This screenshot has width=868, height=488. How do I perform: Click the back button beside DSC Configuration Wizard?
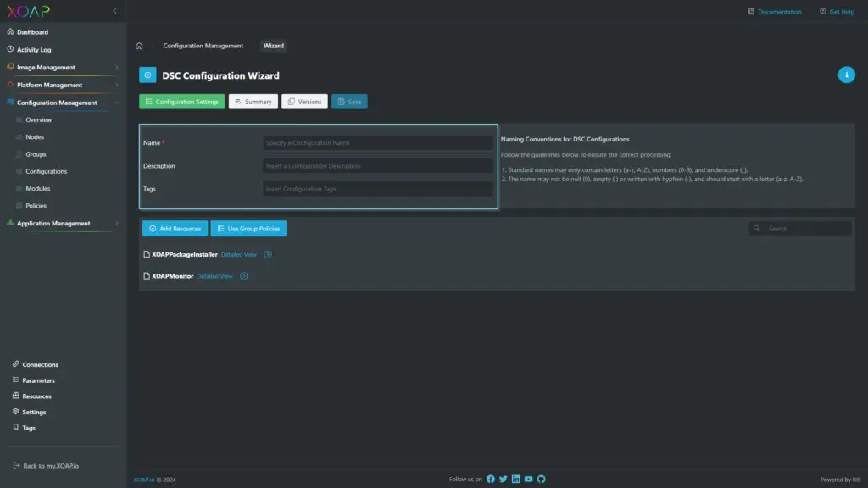click(x=147, y=75)
